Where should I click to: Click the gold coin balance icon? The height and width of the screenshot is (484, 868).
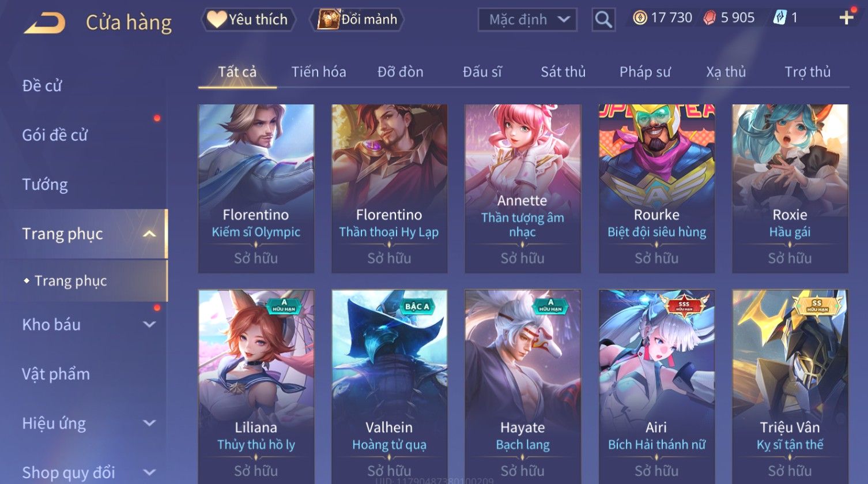640,18
